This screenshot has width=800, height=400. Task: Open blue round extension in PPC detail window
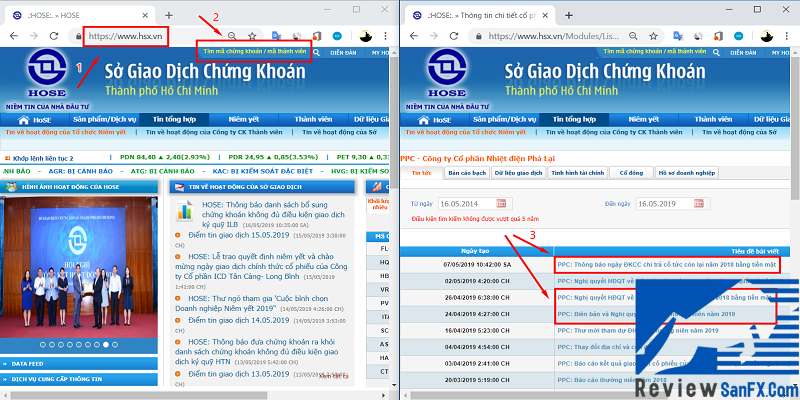tap(738, 36)
